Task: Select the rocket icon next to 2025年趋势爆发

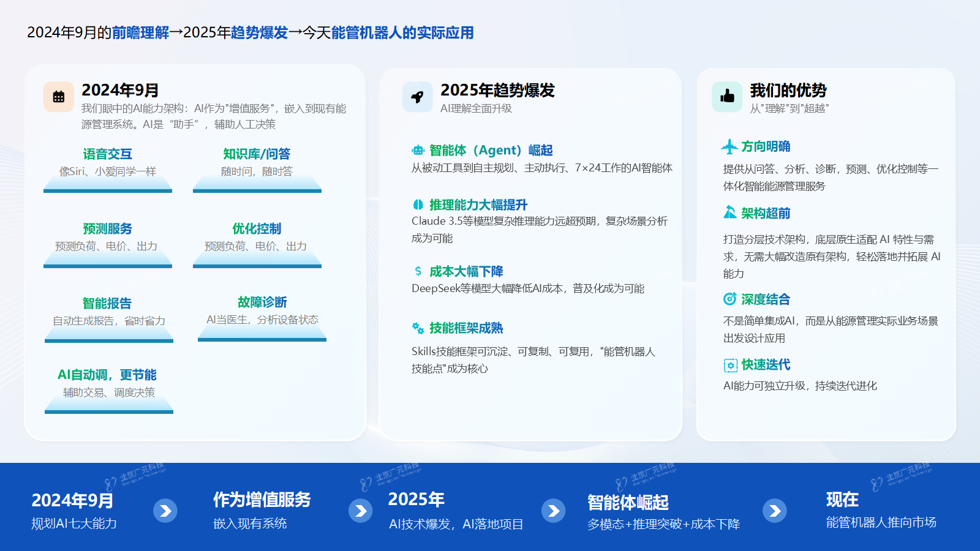Action: 417,96
